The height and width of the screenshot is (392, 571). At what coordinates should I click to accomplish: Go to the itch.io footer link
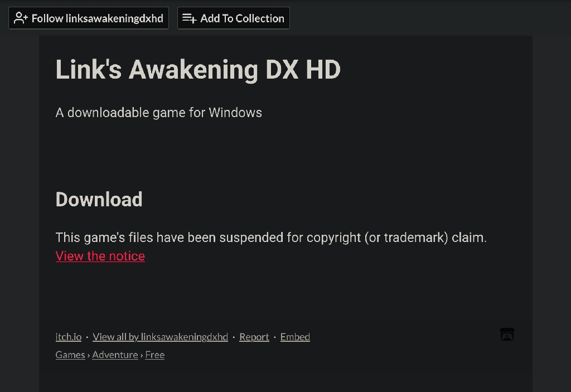click(69, 337)
